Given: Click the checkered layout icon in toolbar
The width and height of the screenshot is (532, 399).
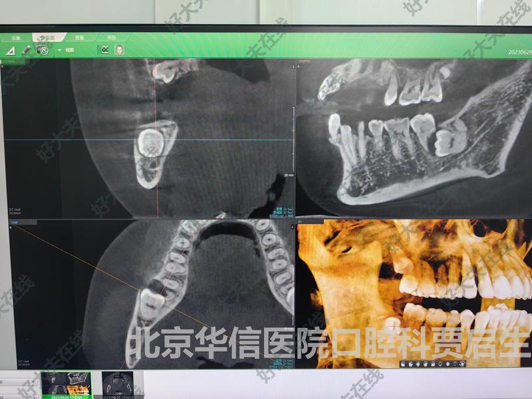Looking at the screenshot, I should 104,50.
